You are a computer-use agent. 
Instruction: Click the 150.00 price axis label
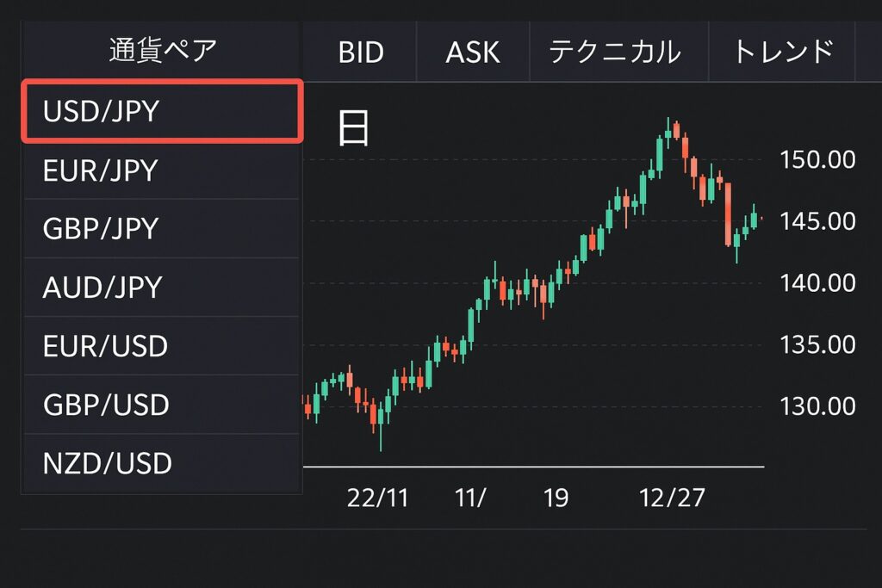pos(817,159)
